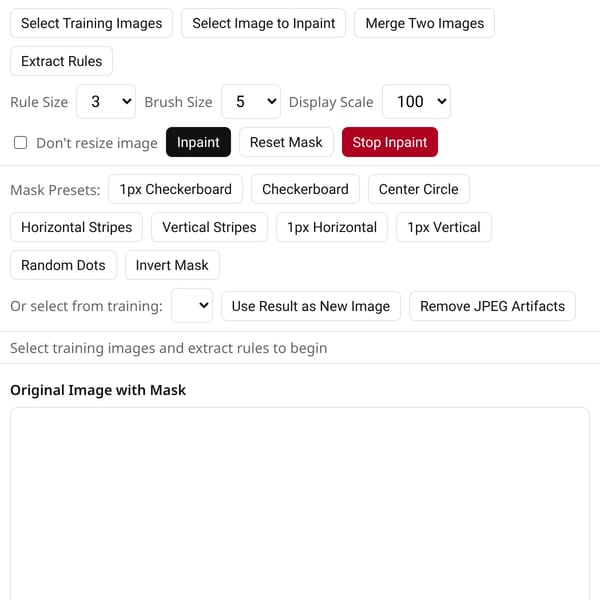Enable Don't resize image checkbox
The height and width of the screenshot is (600, 600).
20,143
